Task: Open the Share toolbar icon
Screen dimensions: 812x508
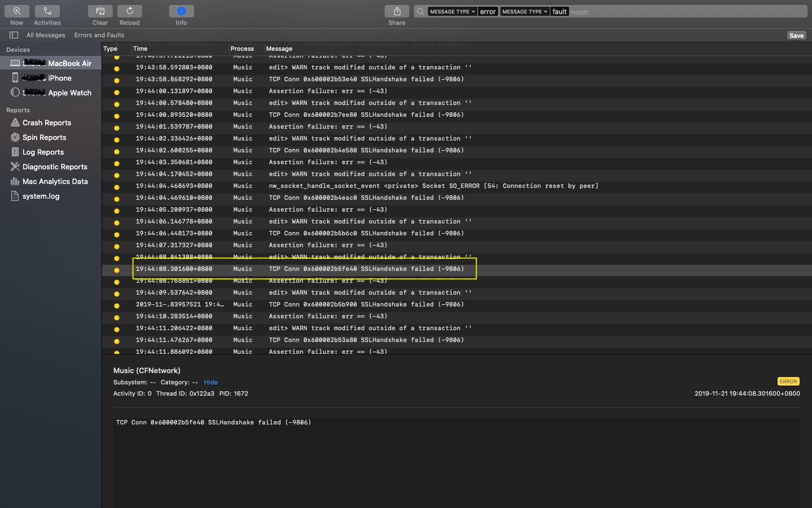Action: pyautogui.click(x=397, y=11)
